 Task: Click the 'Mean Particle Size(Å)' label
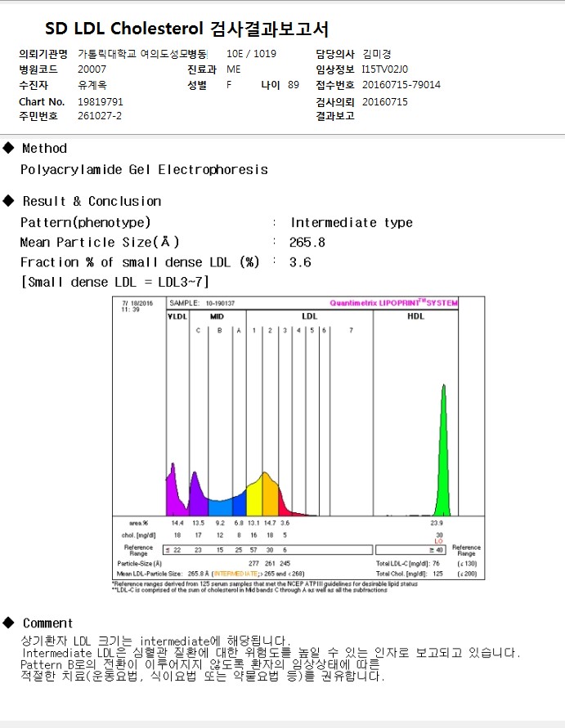100,243
